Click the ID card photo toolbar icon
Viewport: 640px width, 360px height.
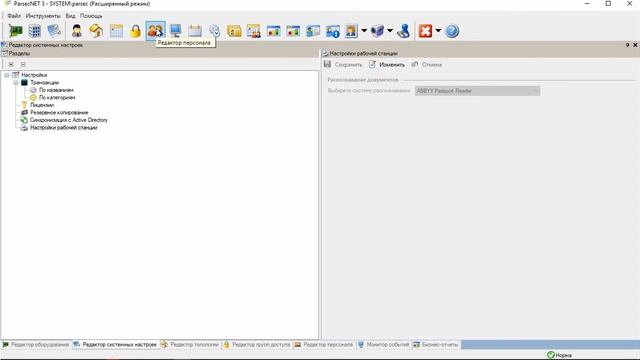(313, 31)
